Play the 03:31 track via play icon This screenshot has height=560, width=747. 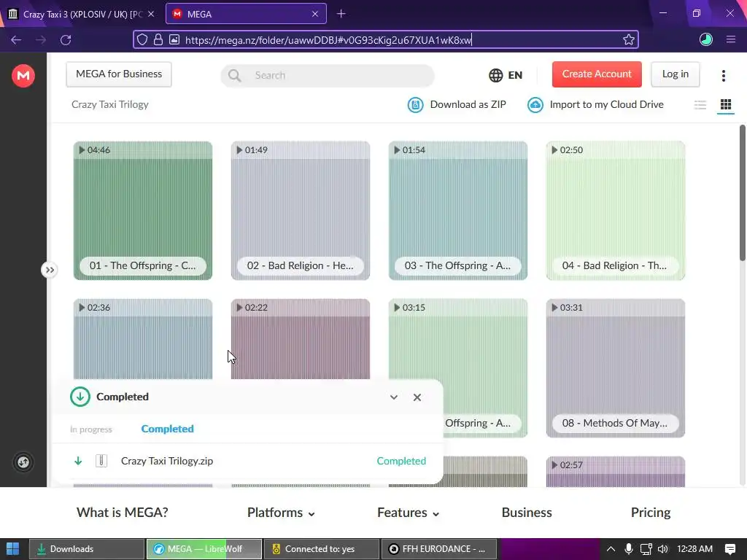pyautogui.click(x=554, y=308)
